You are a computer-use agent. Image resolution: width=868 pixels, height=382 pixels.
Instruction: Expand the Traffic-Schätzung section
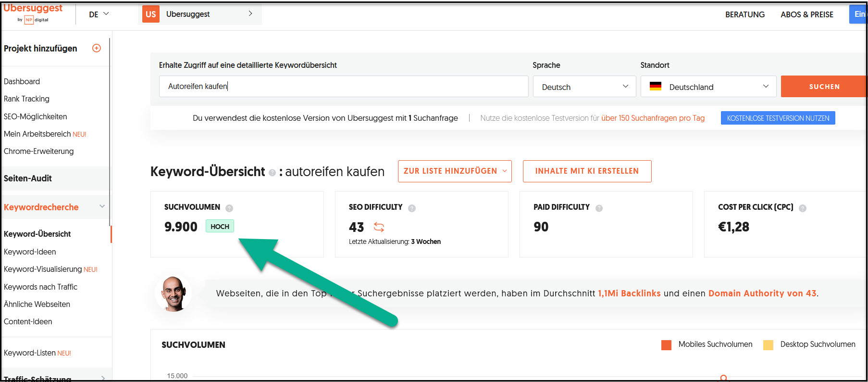click(103, 378)
